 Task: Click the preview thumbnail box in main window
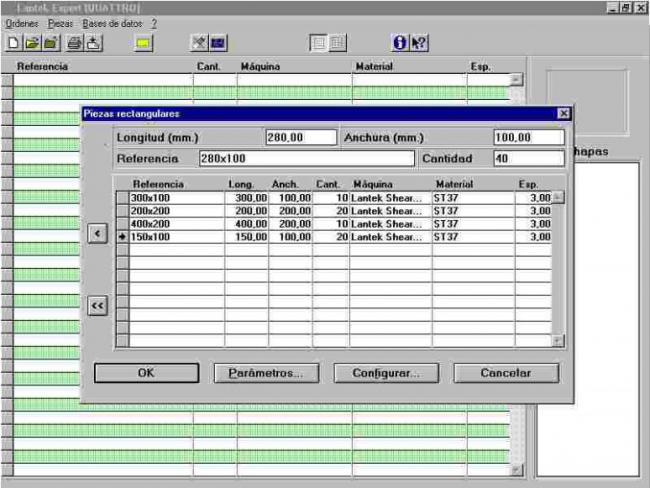tap(587, 102)
